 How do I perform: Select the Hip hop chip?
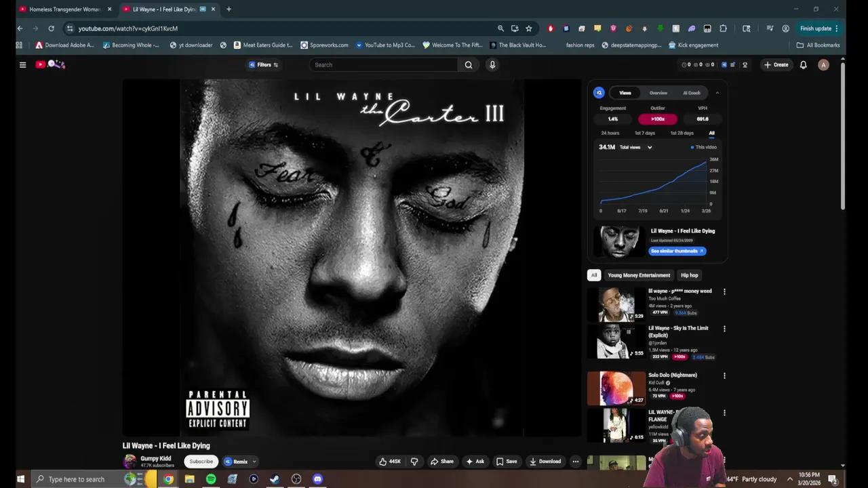point(690,275)
